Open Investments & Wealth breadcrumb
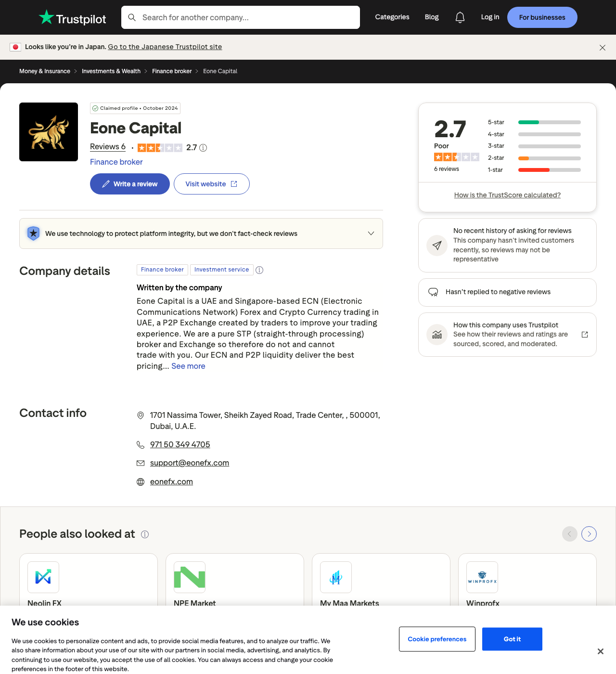Viewport: 616px width, 674px height. tap(111, 71)
